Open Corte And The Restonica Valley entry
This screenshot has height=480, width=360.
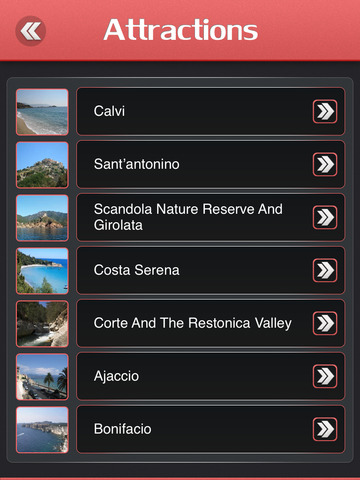point(211,323)
